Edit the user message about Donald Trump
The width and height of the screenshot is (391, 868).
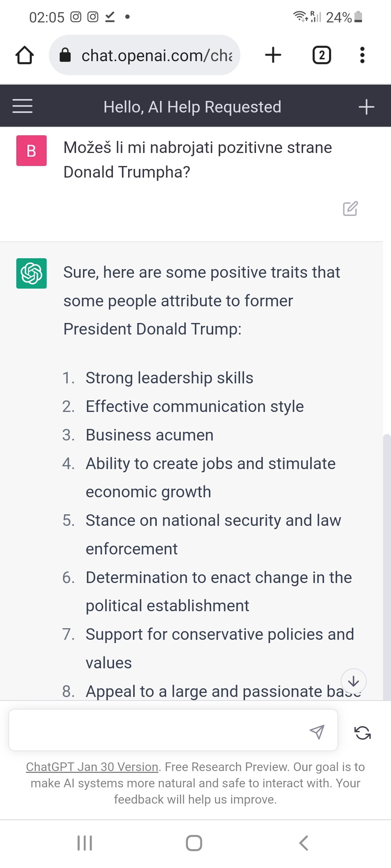coord(350,209)
